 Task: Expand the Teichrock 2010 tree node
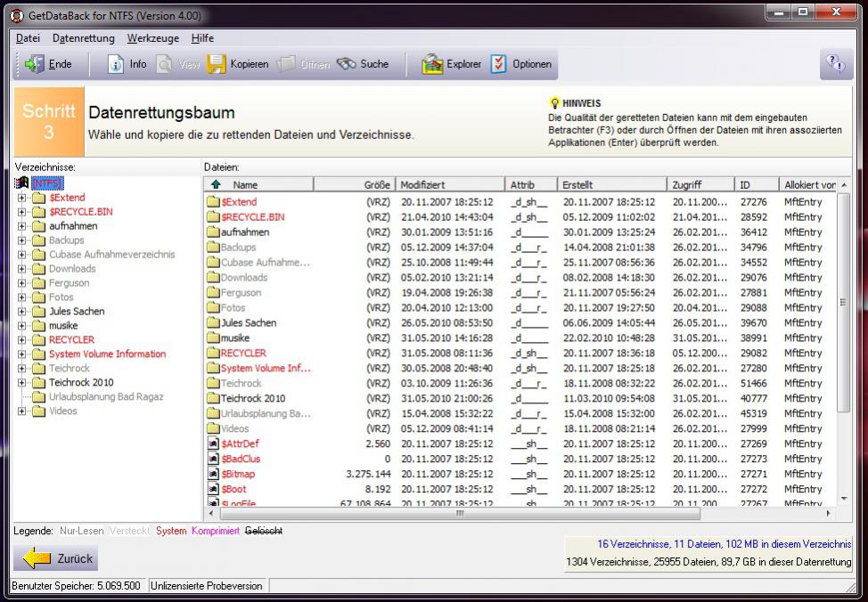[x=21, y=382]
